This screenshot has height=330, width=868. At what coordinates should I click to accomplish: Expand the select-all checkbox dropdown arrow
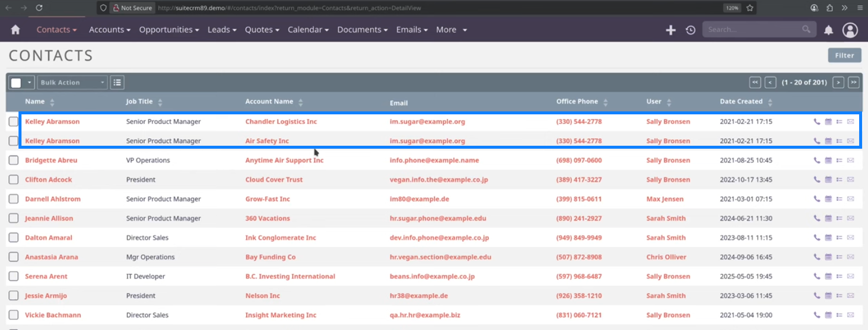[30, 82]
